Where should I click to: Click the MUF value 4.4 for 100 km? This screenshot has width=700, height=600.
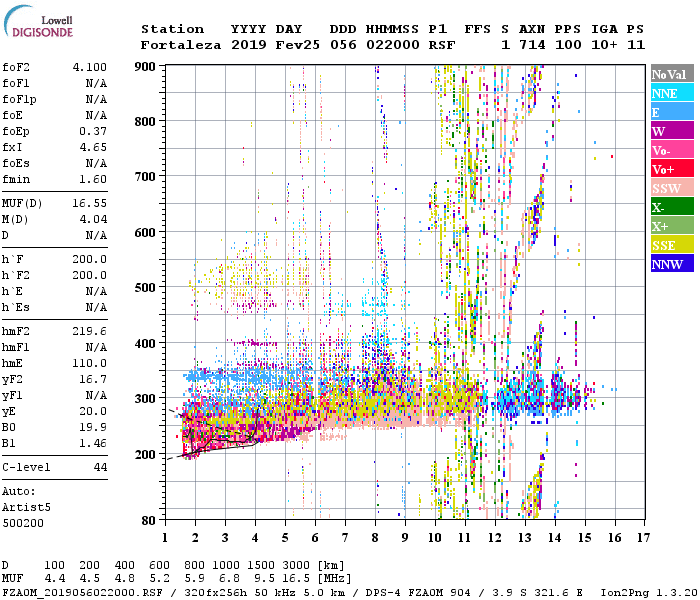(55, 579)
